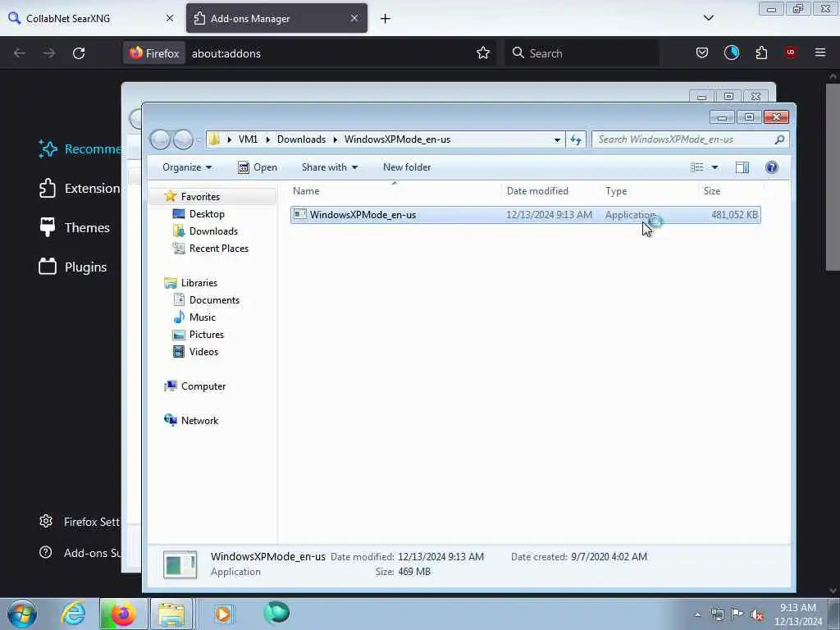840x630 pixels.
Task: Switch to the Add-ons Manager tab
Action: pyautogui.click(x=276, y=18)
